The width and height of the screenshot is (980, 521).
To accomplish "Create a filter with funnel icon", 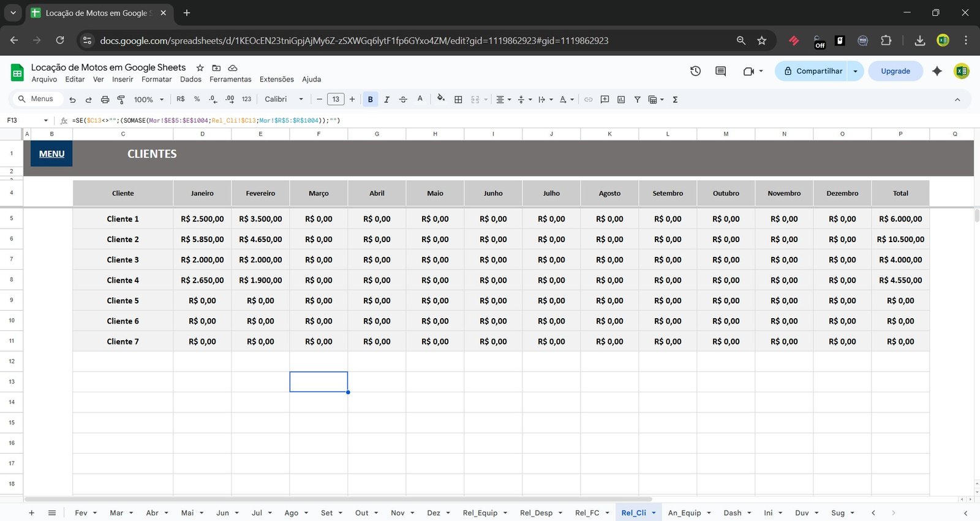I will click(637, 99).
